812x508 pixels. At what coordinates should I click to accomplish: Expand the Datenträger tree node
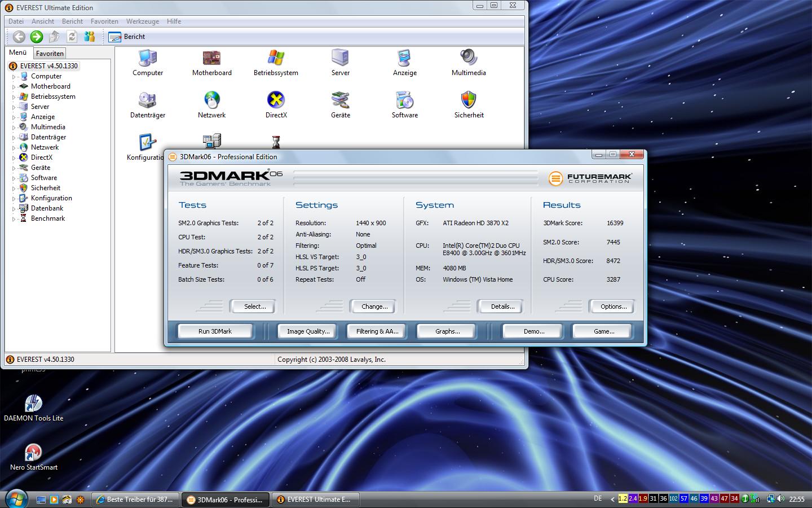[14, 138]
